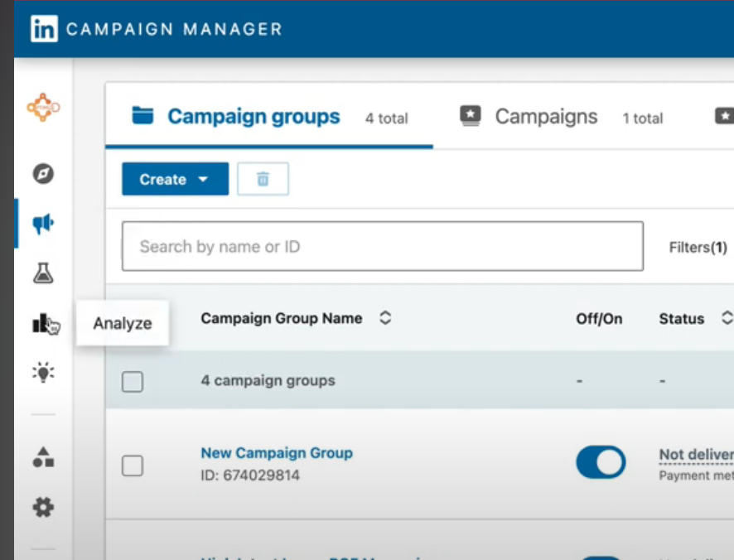Image resolution: width=734 pixels, height=560 pixels.
Task: Click the Analyze tooltip label
Action: point(123,323)
